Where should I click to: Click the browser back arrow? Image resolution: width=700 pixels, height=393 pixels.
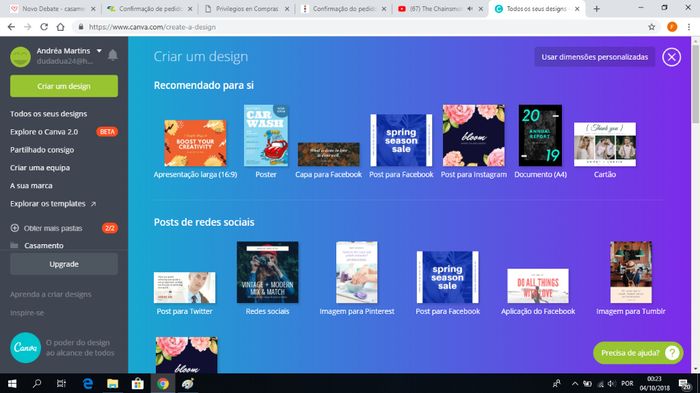pos(12,27)
